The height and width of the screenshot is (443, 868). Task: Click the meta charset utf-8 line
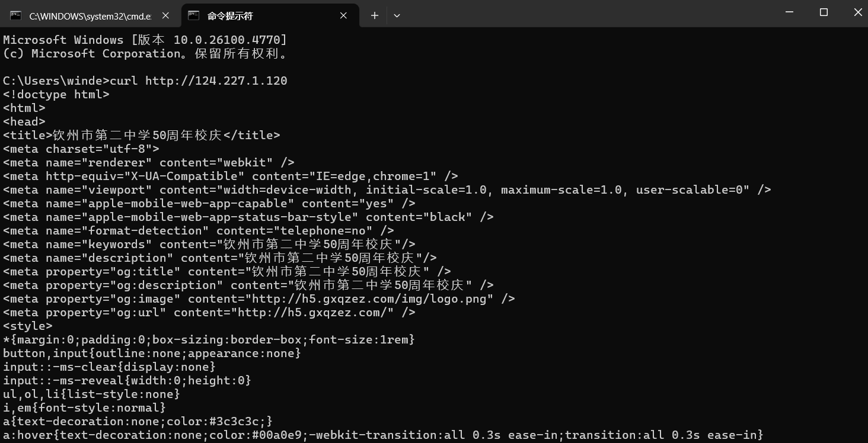[x=81, y=149]
